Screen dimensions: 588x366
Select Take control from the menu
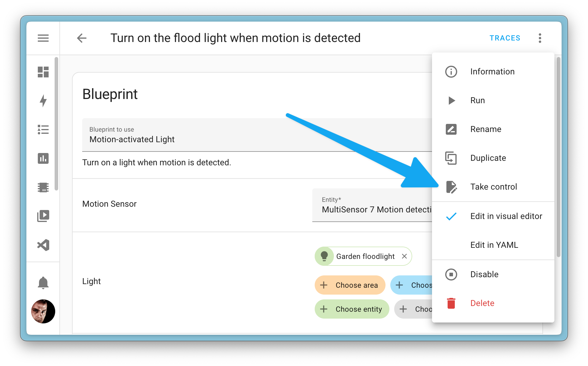click(493, 186)
